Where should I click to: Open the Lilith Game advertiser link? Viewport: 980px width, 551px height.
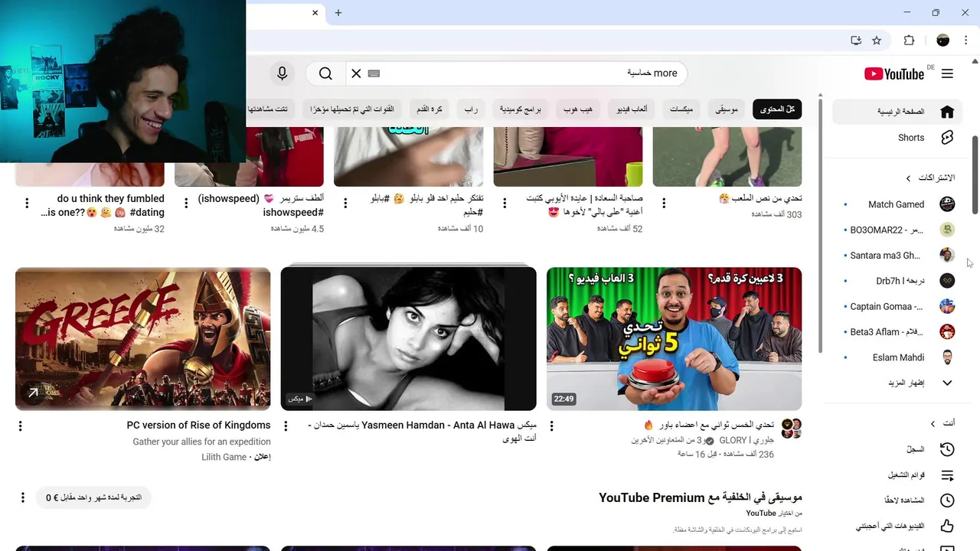tap(224, 457)
